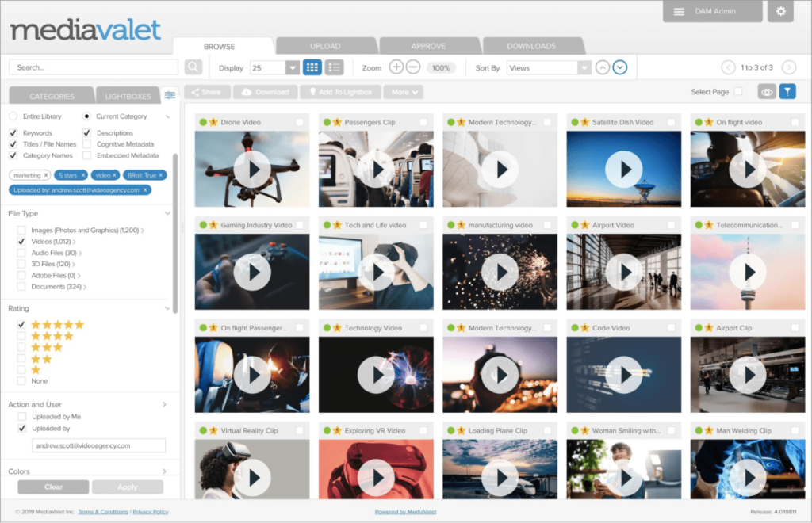This screenshot has width=812, height=523.
Task: Go to previous results page
Action: [x=728, y=67]
